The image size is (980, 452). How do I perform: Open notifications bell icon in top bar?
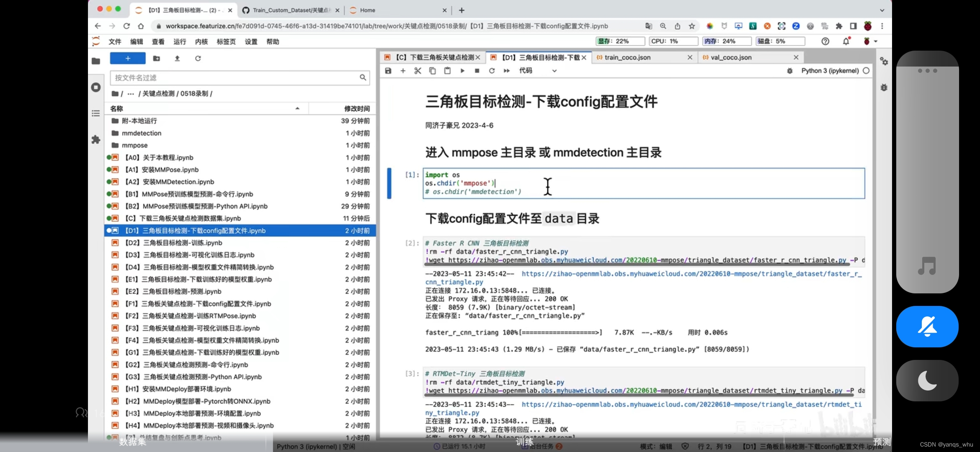(x=846, y=41)
